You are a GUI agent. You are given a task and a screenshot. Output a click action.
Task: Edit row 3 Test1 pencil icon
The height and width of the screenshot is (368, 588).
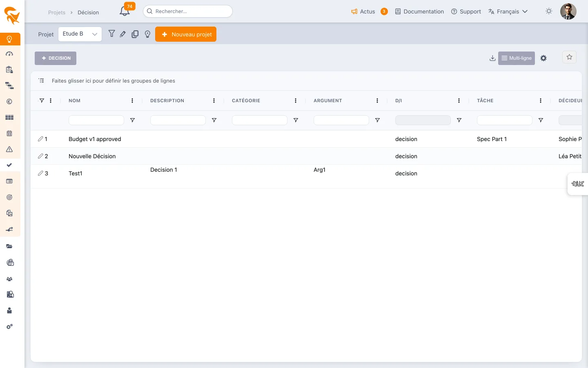(40, 173)
